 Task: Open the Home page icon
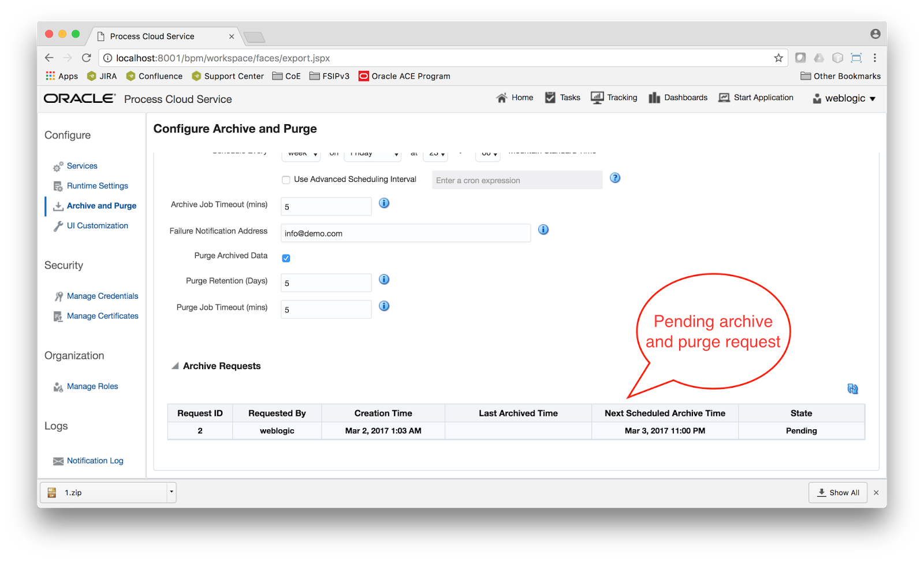click(514, 98)
